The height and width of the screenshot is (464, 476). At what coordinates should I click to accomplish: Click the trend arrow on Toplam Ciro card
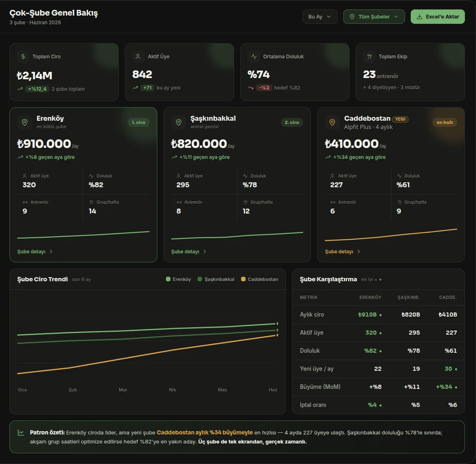[20, 89]
